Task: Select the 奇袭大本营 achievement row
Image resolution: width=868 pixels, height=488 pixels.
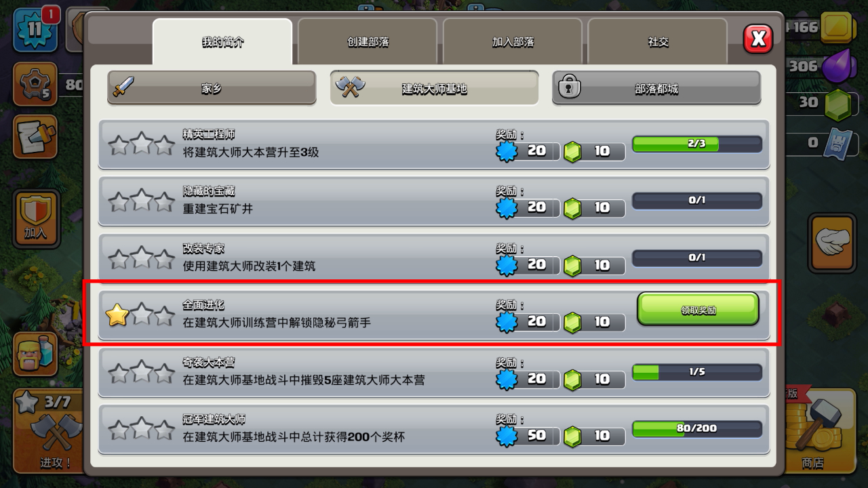Action: [x=434, y=372]
